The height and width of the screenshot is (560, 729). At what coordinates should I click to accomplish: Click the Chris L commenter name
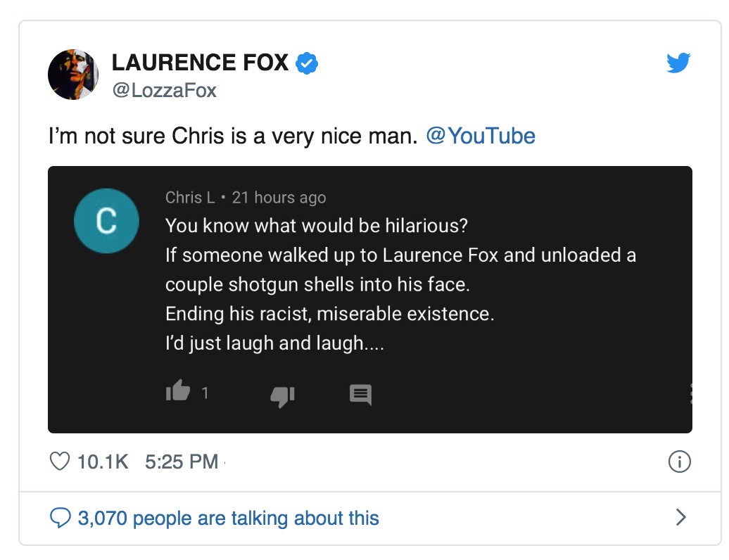[x=190, y=198]
